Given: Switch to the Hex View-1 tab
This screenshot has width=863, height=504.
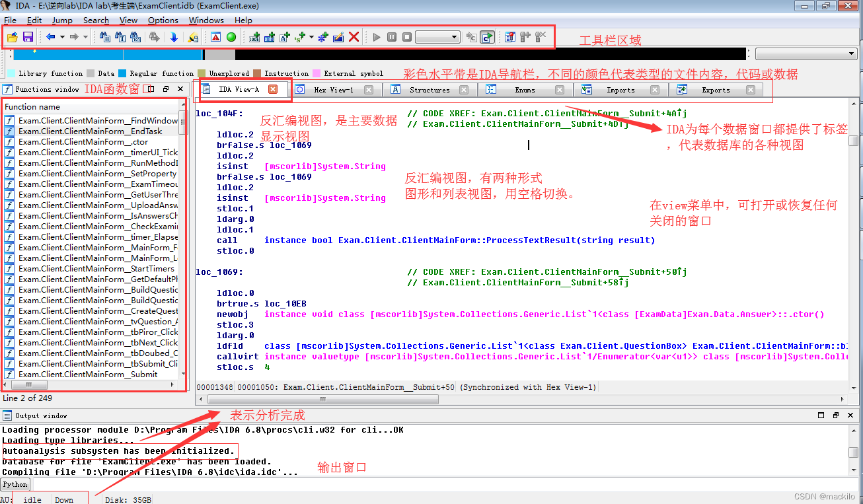Looking at the screenshot, I should [x=334, y=90].
